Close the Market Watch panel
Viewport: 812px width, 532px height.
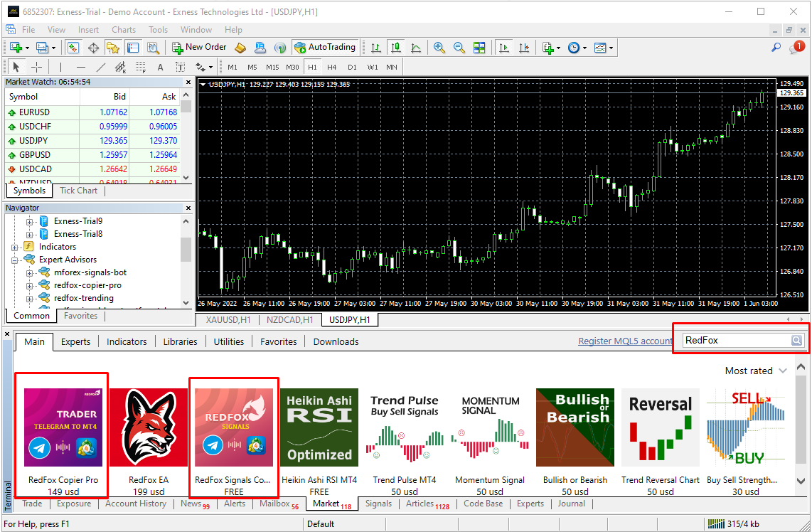tap(188, 82)
